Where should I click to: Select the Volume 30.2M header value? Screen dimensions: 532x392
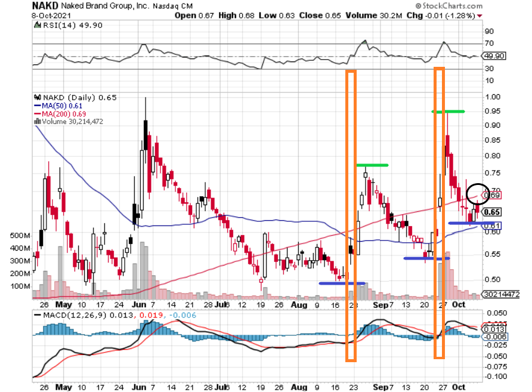[373, 16]
